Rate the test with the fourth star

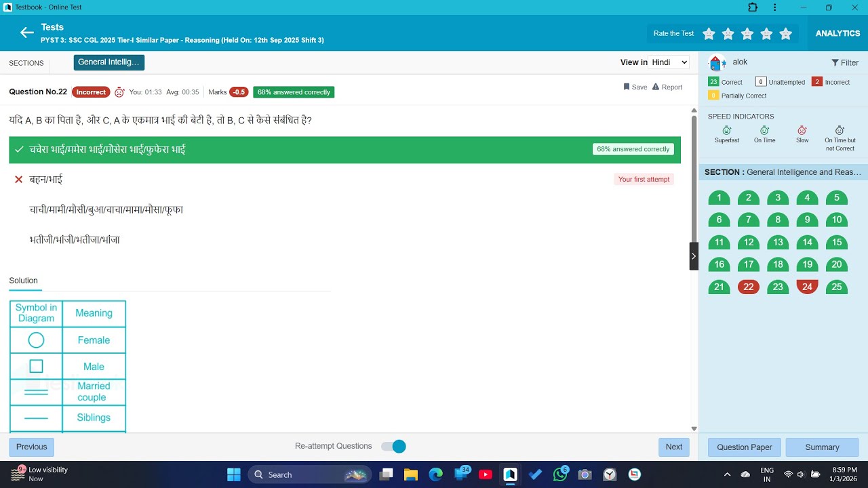(766, 33)
